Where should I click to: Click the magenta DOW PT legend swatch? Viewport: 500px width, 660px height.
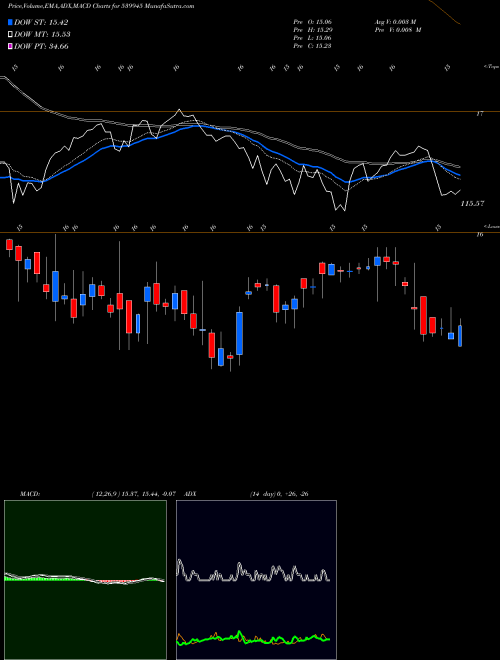point(10,46)
